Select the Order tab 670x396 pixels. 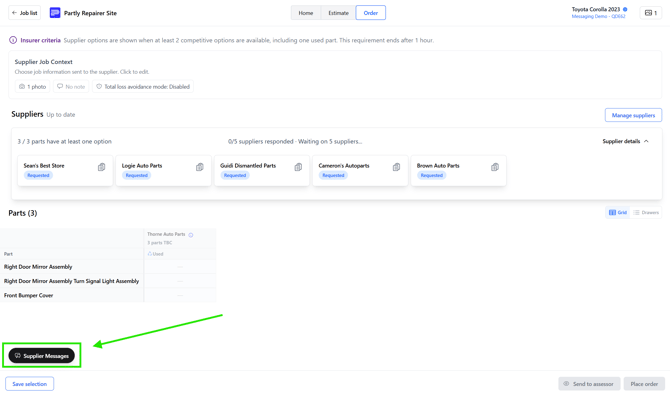[370, 13]
